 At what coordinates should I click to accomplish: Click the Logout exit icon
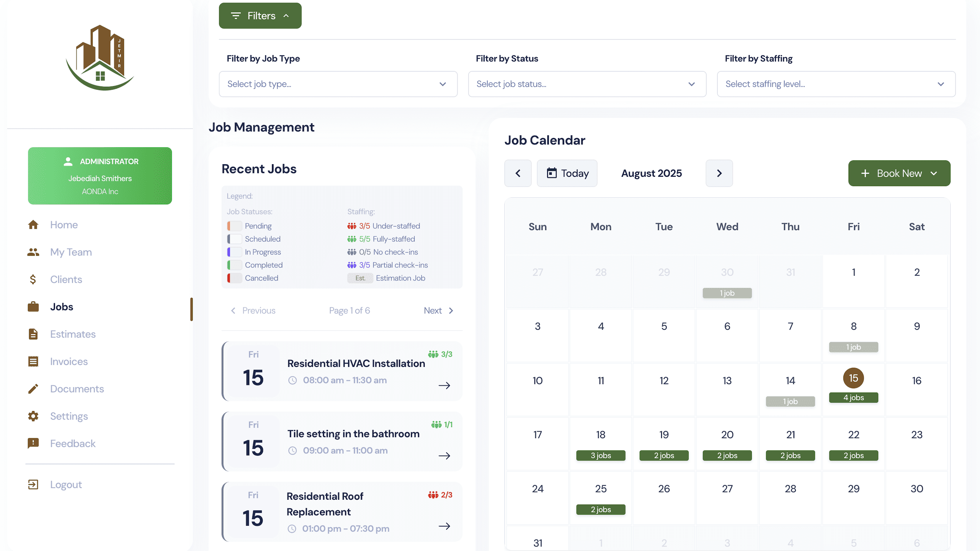[x=33, y=485]
